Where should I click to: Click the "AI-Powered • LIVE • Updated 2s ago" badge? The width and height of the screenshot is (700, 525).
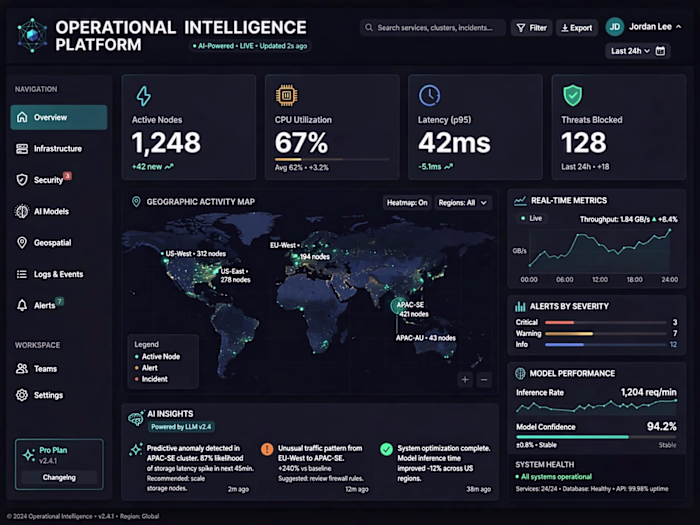pyautogui.click(x=250, y=46)
